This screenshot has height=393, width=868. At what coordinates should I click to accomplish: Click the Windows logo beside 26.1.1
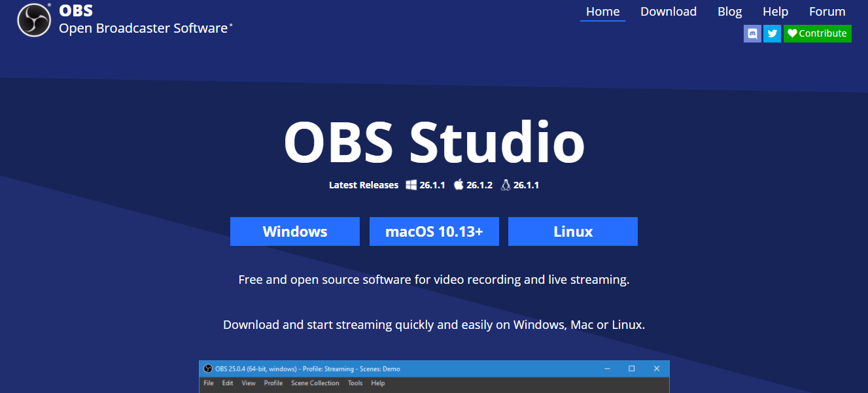point(411,185)
